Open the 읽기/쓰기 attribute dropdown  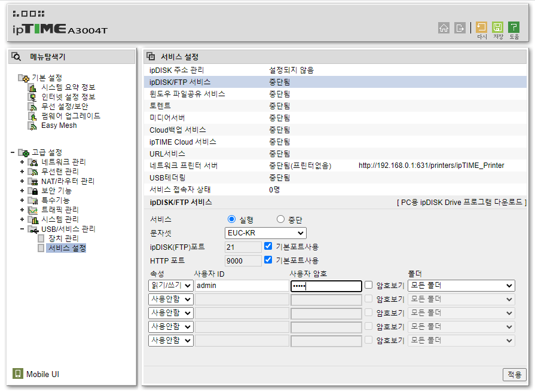[x=170, y=286]
